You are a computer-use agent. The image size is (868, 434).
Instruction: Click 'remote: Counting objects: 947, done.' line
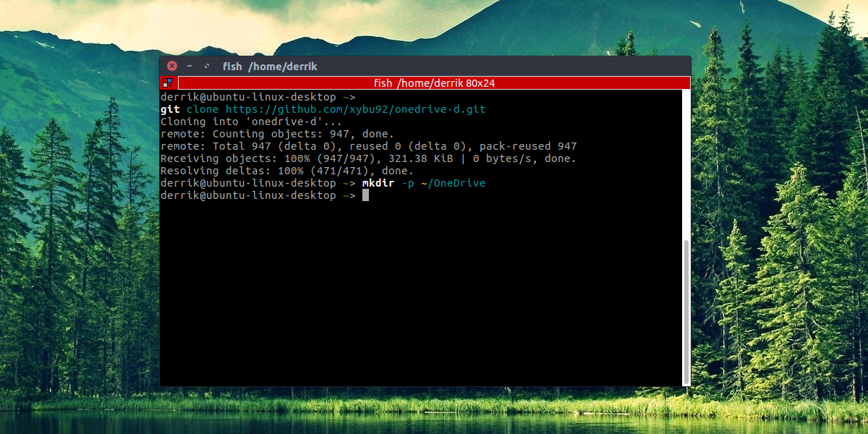point(277,134)
